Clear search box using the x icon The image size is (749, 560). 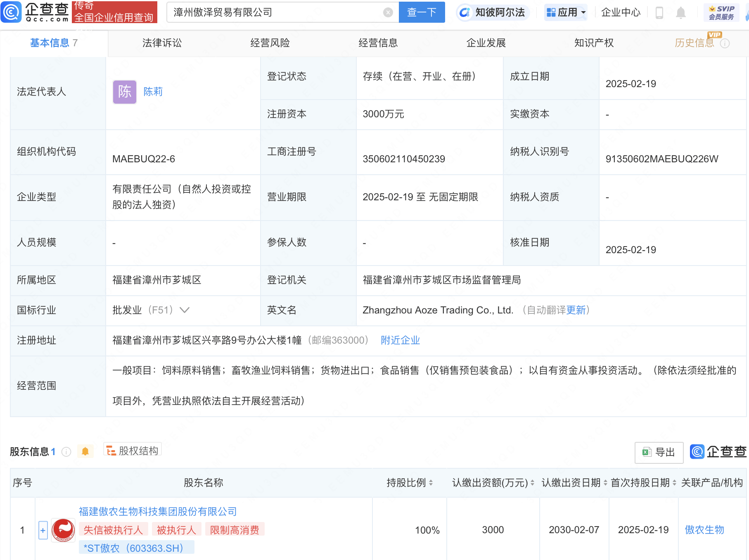point(387,12)
